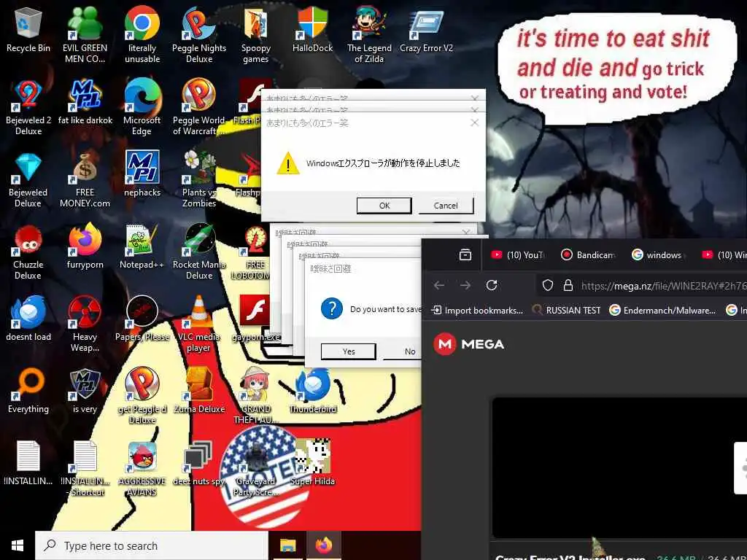Viewport: 747px width, 560px height.
Task: Open the Recycle Bin desktop icon
Action: (28, 29)
